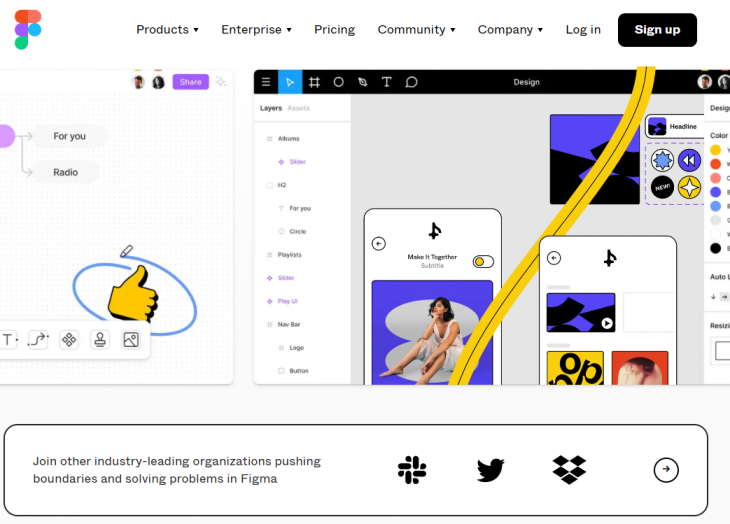Expand the Community dropdown menu
Screen dimensions: 730x524
[416, 30]
